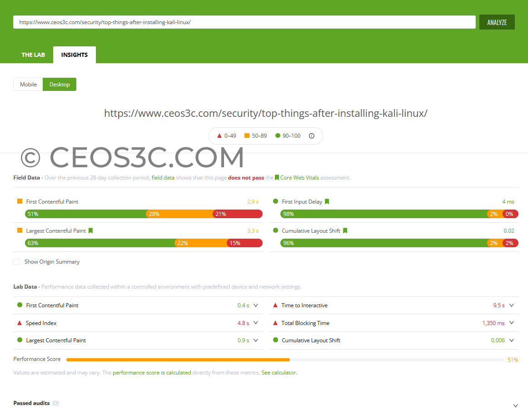Click the 0.02 Cumulative Layout Shift value

point(509,231)
